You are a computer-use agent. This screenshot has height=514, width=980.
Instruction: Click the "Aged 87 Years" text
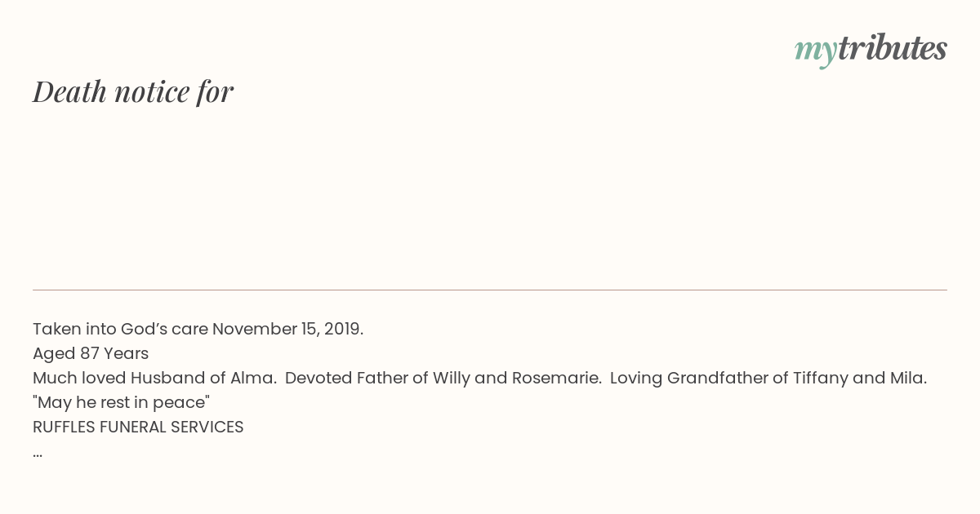(x=91, y=354)
